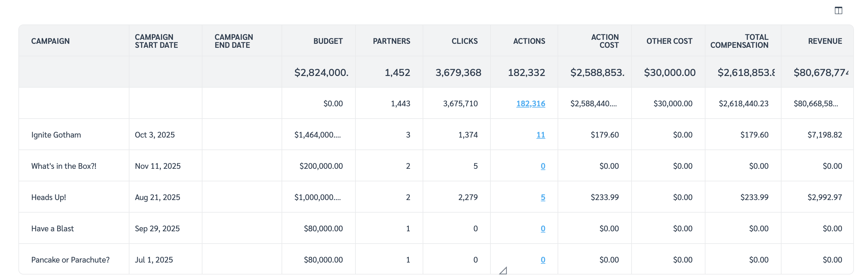This screenshot has height=280, width=868.
Task: Sort by the Clicks column header
Action: coord(464,41)
